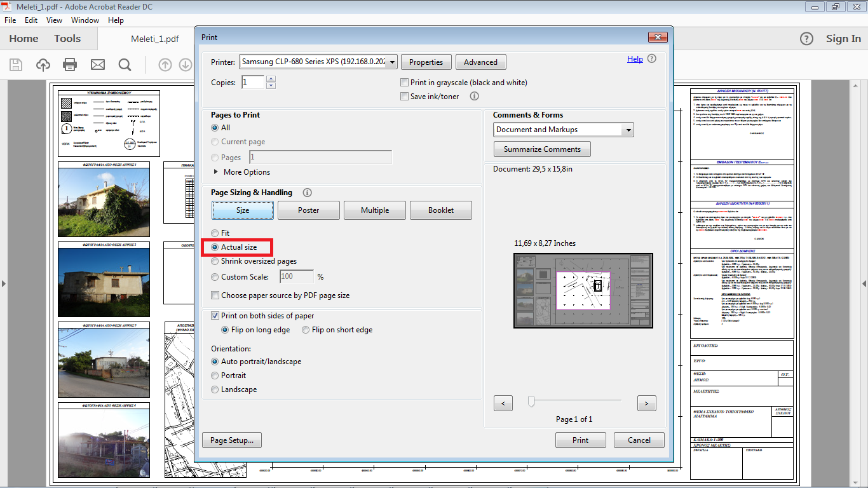Open the Printer selection dropdown

pos(318,62)
